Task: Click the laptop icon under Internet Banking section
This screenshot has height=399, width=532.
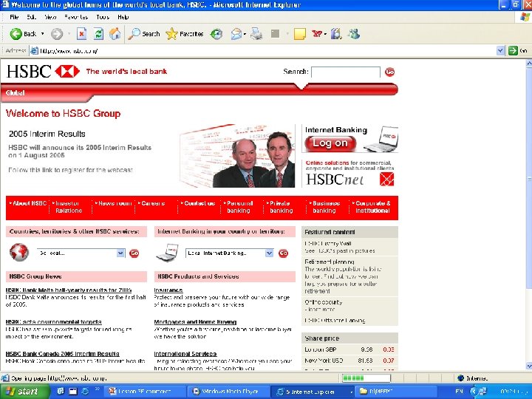Action: [x=167, y=252]
